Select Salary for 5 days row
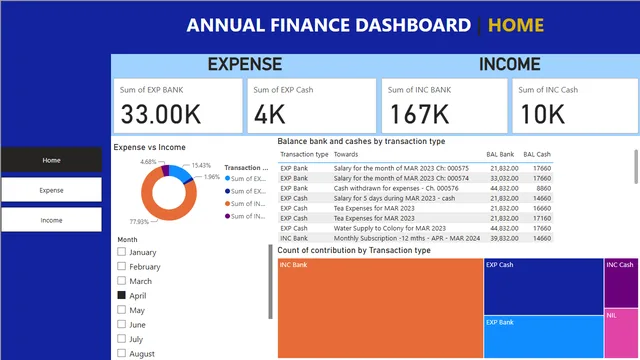640x360 pixels. click(416, 198)
